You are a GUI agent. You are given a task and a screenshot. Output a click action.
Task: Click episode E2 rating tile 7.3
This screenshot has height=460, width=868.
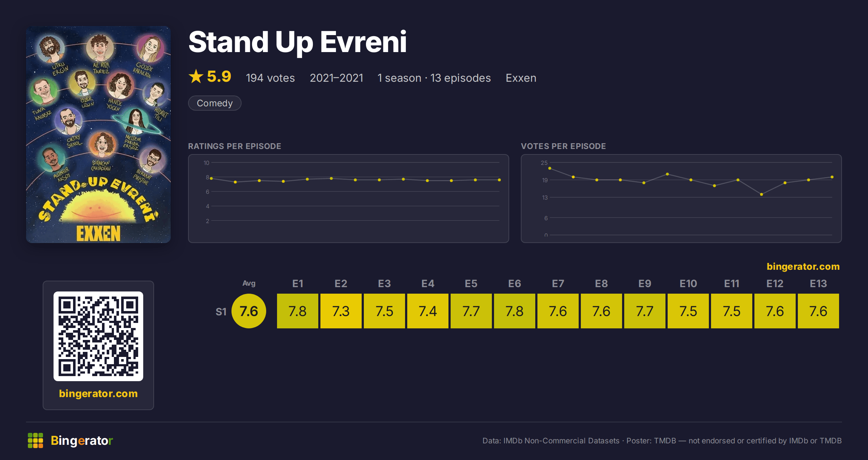click(341, 311)
